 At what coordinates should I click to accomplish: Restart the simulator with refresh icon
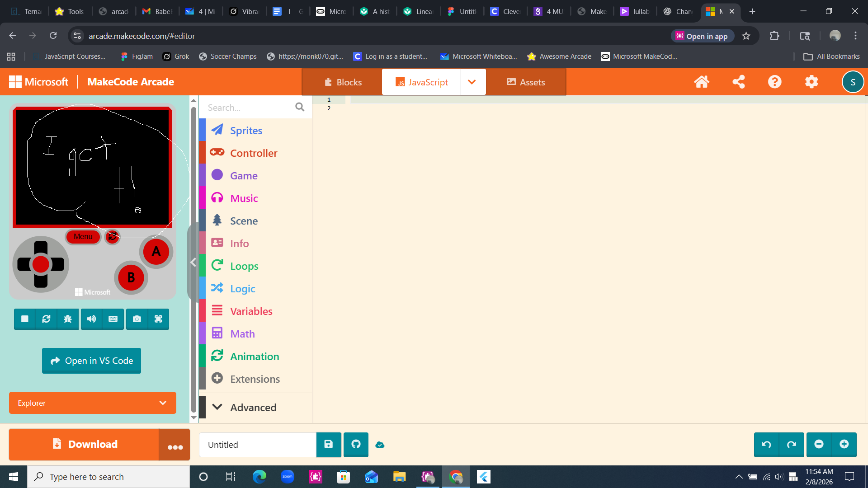coord(46,319)
